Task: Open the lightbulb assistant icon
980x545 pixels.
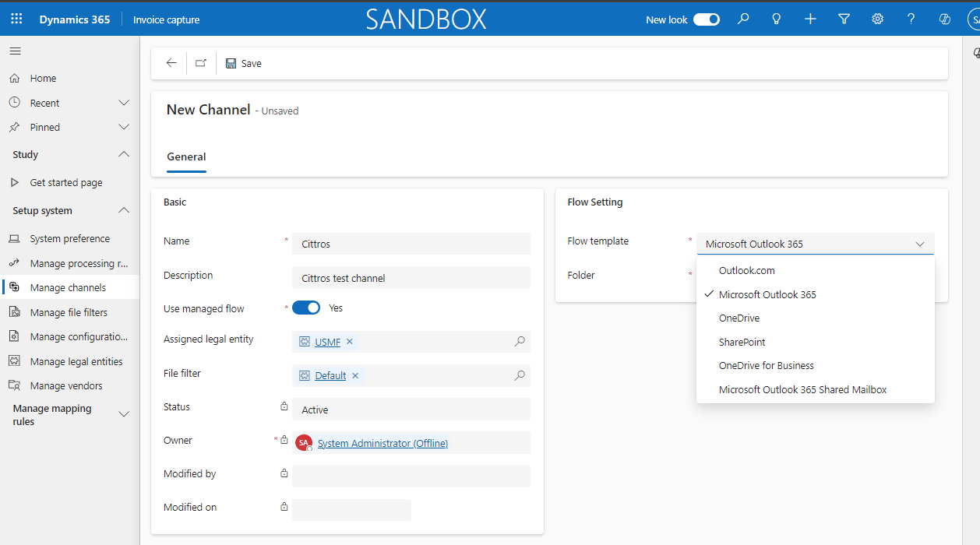Action: coord(777,19)
